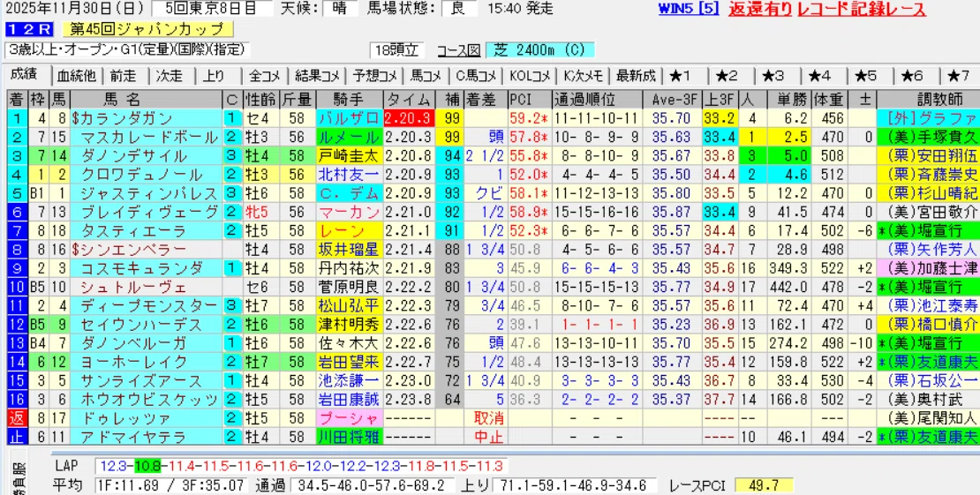Click the 取消 scratched status cell
Viewport: 980px width, 495px height.
pos(487,419)
